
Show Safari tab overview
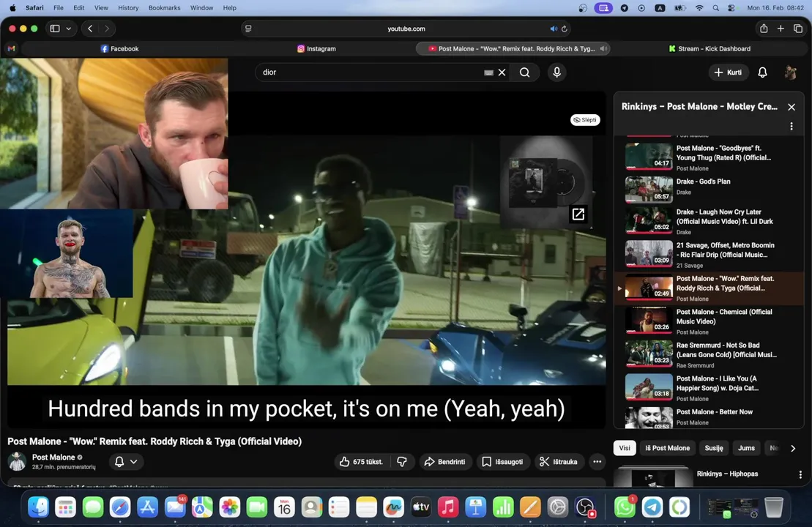pos(798,29)
